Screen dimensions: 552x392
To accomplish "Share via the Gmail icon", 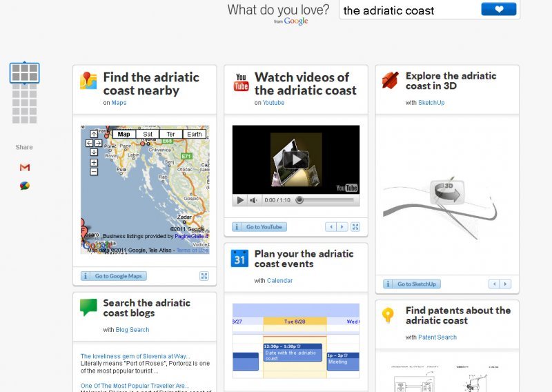I will pyautogui.click(x=25, y=168).
